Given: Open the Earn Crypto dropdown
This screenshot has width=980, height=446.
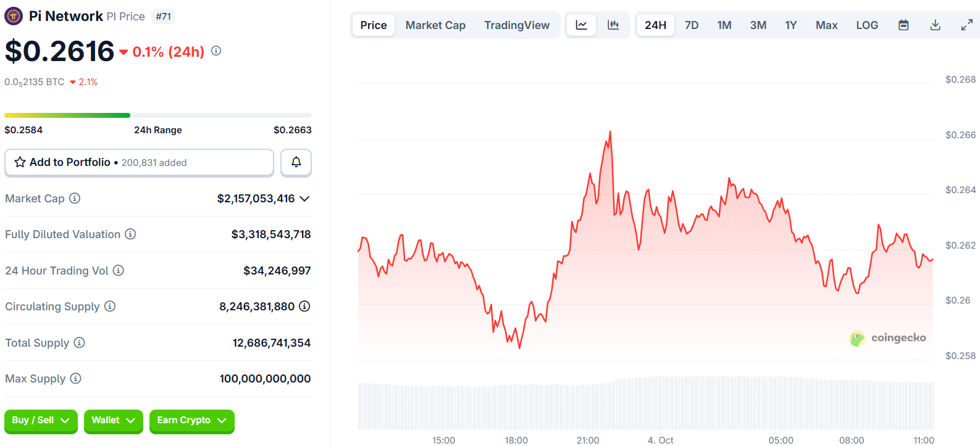Looking at the screenshot, I should coord(191,421).
